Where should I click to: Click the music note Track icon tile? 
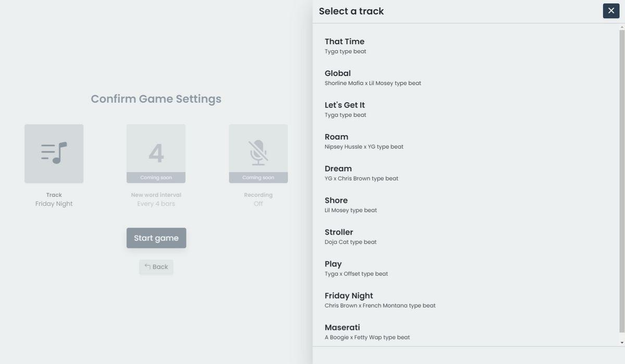54,153
